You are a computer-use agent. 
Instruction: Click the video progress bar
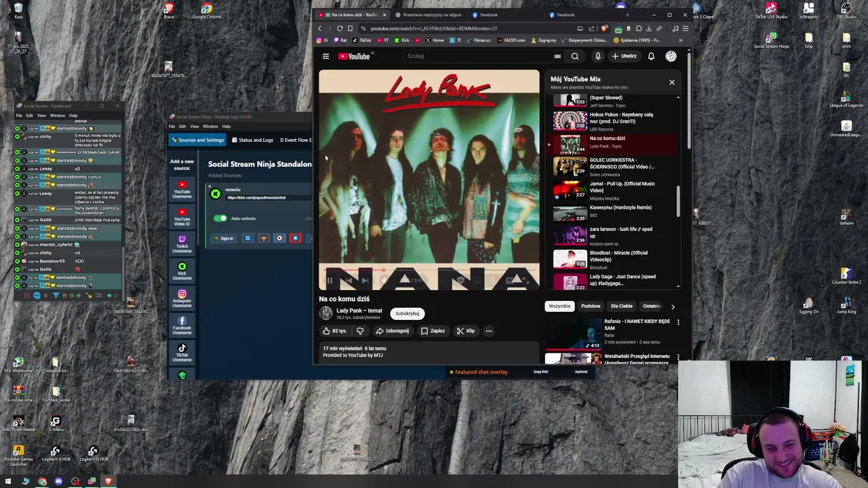point(429,270)
